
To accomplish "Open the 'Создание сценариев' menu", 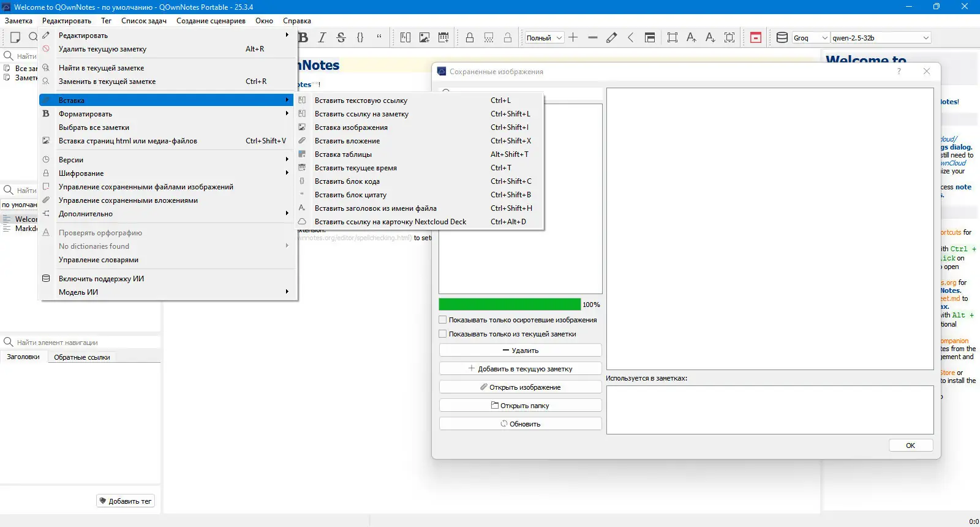I will (x=211, y=21).
